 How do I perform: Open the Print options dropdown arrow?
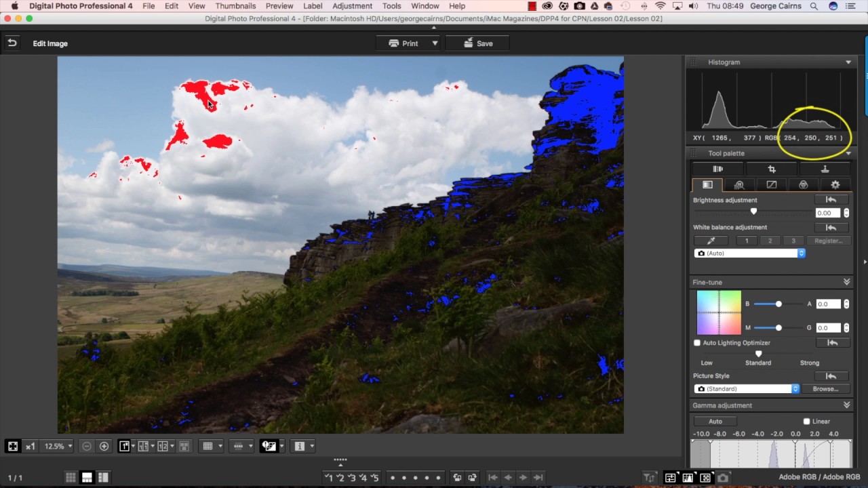coord(435,43)
